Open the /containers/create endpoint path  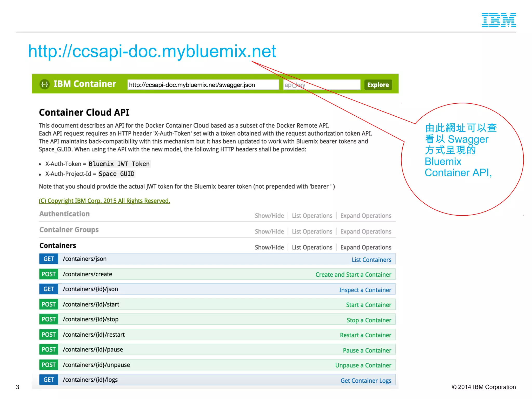[x=88, y=274]
